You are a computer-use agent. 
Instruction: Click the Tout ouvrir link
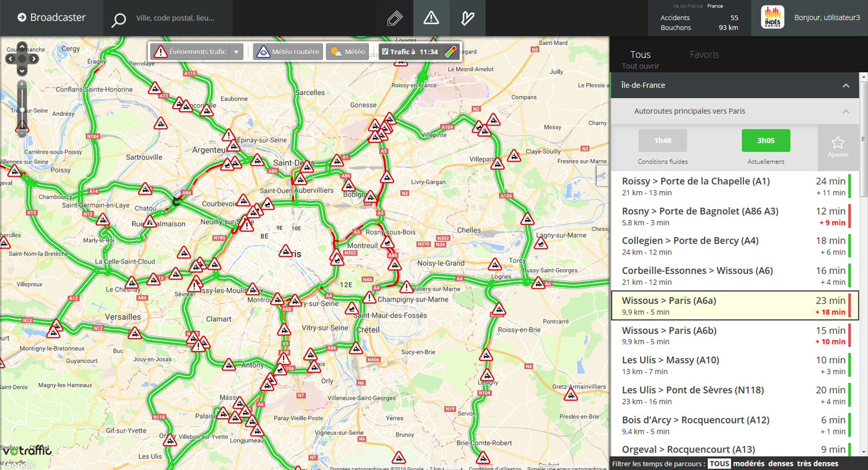coord(640,66)
